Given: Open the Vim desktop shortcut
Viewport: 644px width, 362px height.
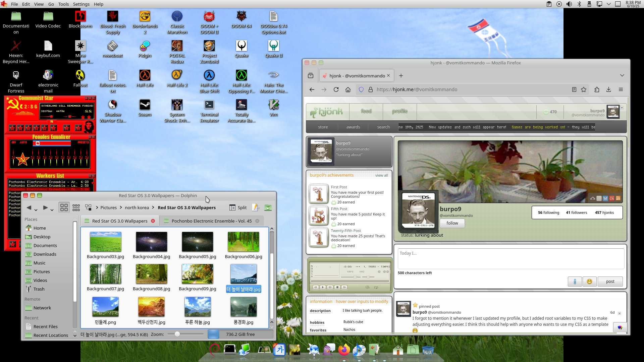Looking at the screenshot, I should (x=274, y=108).
